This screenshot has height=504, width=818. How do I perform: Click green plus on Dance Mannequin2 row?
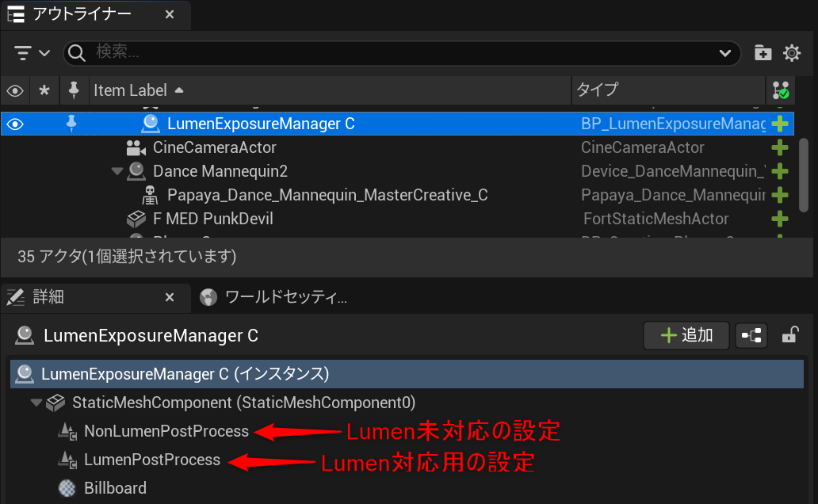click(x=780, y=171)
